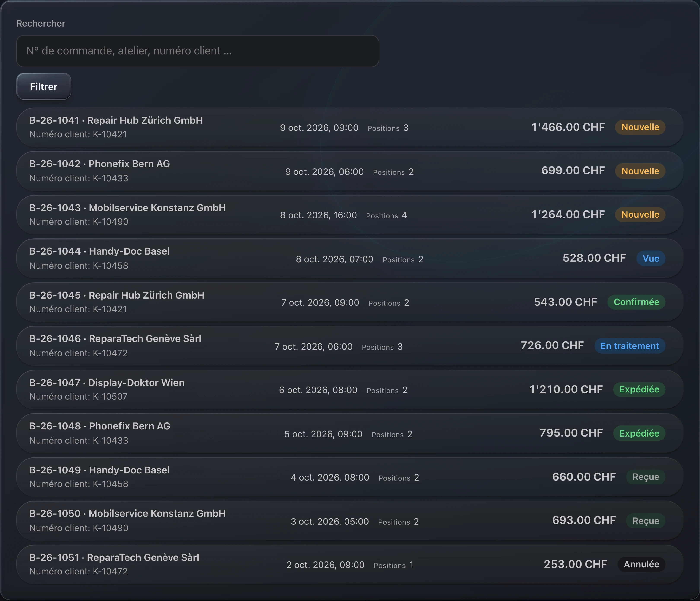The width and height of the screenshot is (700, 601).
Task: Click Nouvelle status badge on order B-26-1042
Action: pos(640,171)
